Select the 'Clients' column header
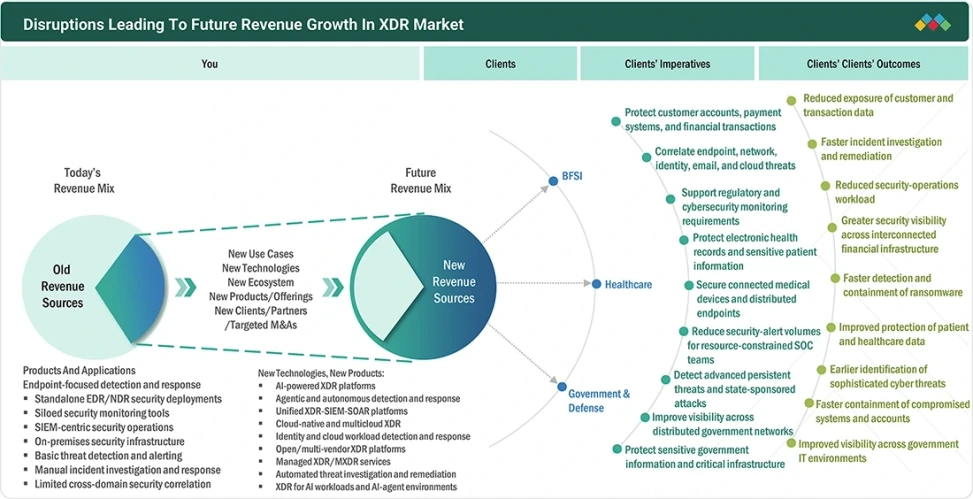The image size is (973, 499). point(500,63)
